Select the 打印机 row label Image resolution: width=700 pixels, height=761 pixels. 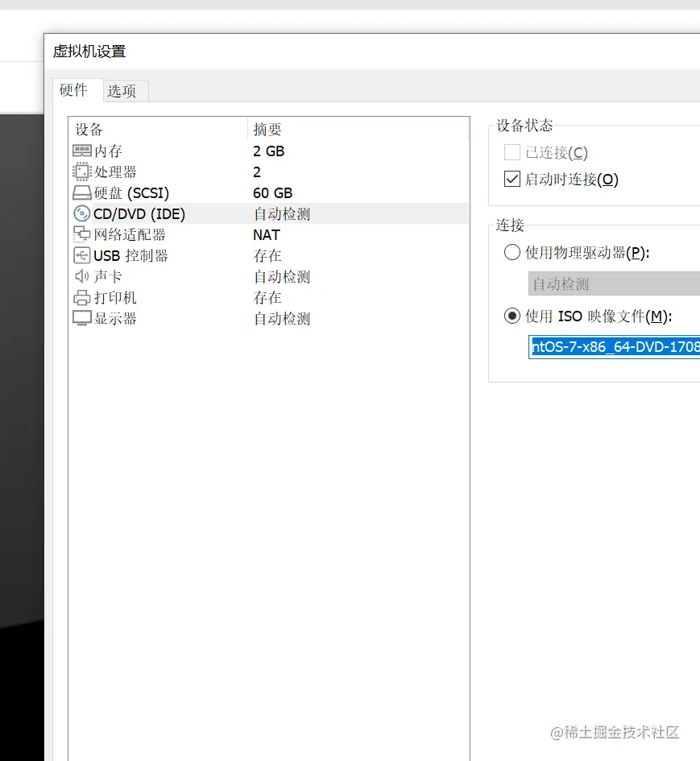coord(115,297)
